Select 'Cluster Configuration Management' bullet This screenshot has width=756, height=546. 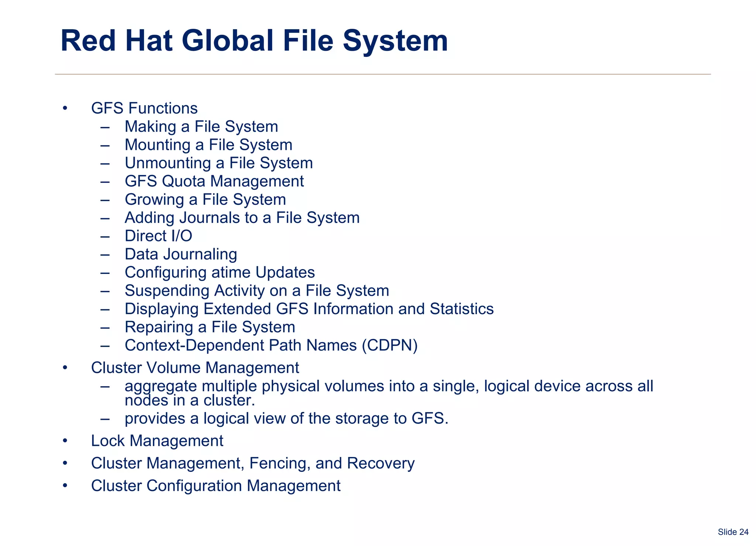216,486
